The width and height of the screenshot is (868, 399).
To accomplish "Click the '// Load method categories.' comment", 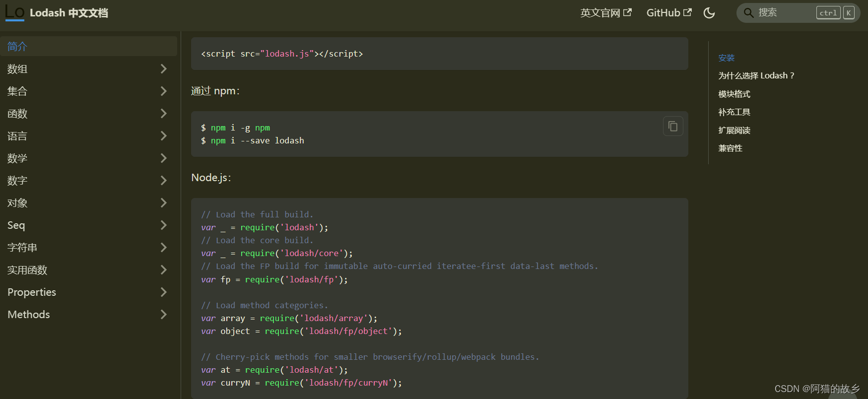I will click(265, 305).
